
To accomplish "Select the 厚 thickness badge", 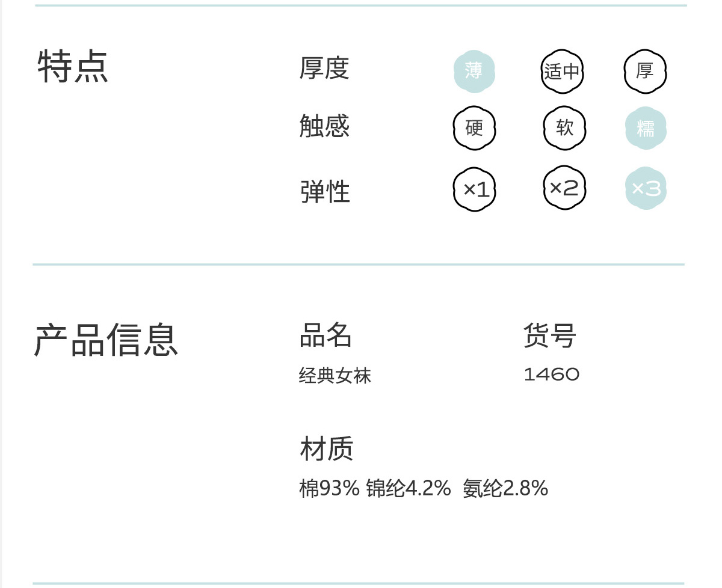I will point(645,72).
